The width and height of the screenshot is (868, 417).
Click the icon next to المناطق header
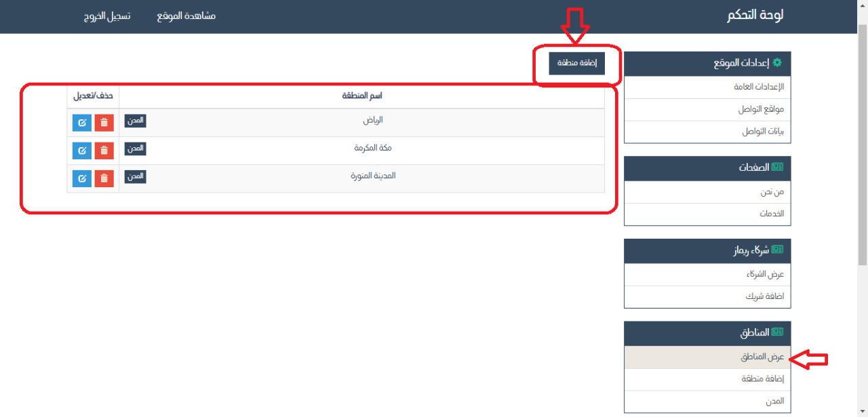777,332
